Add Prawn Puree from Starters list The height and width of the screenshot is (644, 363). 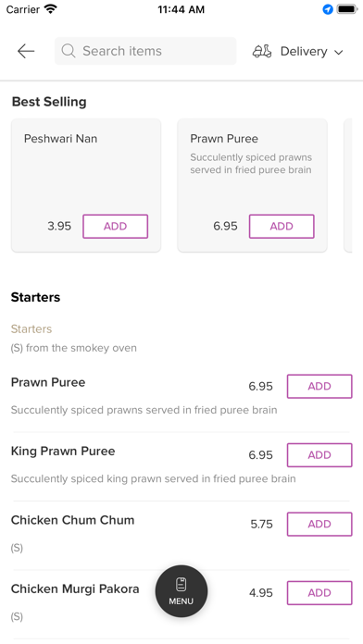pos(319,386)
